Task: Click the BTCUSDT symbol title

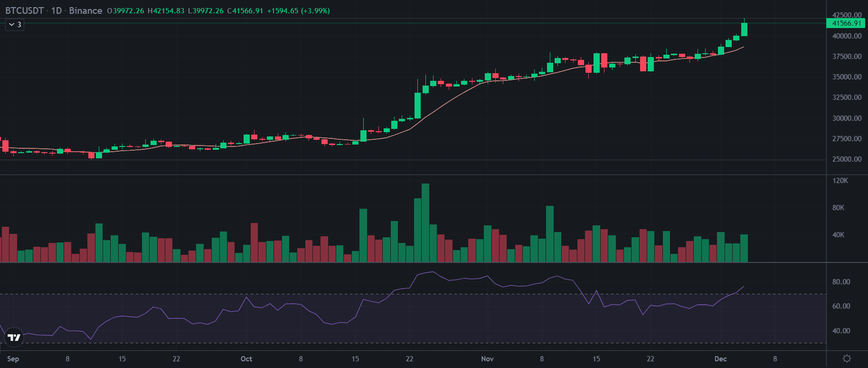Action: click(x=25, y=10)
